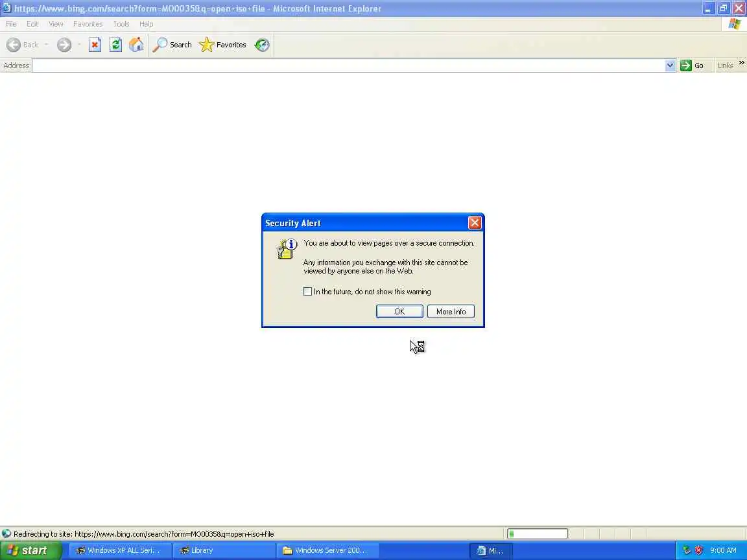Click into the Address input field
Viewport: 747px width, 560px height.
pos(348,65)
